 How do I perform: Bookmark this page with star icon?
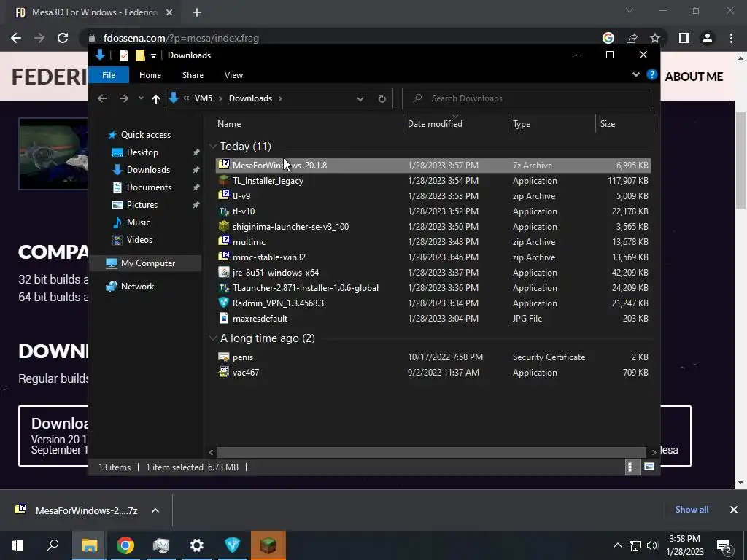(x=655, y=38)
